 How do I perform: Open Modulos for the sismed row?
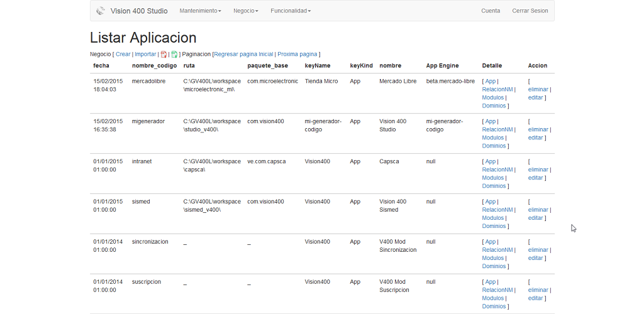(493, 218)
